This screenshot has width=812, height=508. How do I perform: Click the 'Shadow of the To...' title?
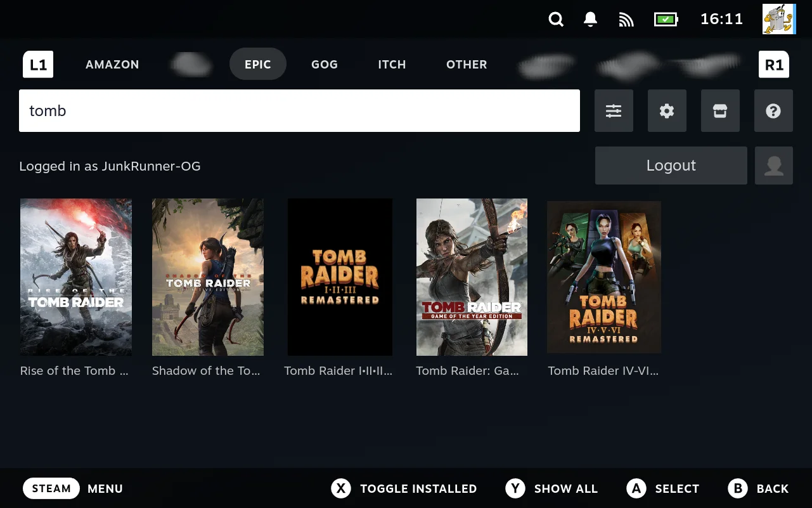pos(206,371)
